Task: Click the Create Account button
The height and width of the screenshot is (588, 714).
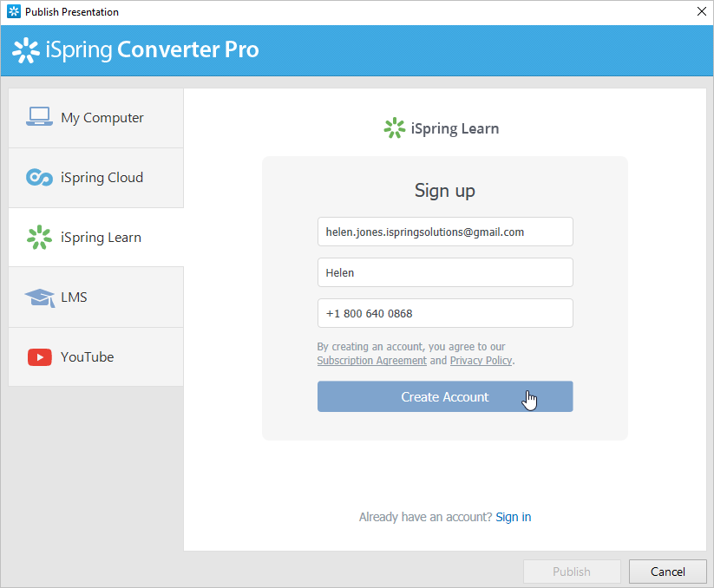Action: 445,396
